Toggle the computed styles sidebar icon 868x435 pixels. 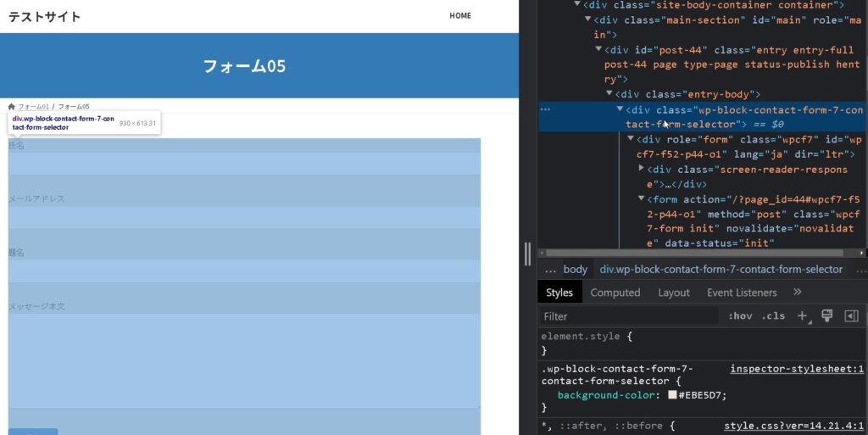pyautogui.click(x=851, y=315)
